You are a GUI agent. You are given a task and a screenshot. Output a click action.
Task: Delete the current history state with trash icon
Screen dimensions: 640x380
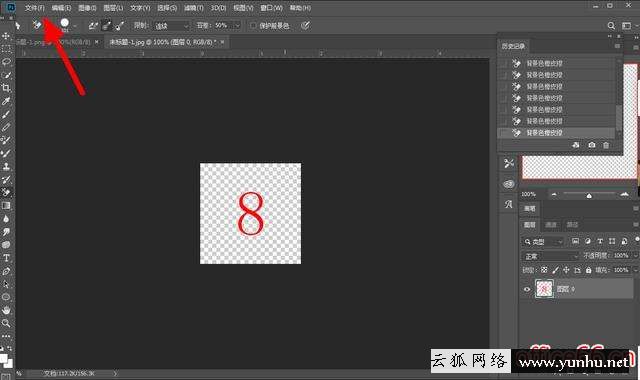pyautogui.click(x=606, y=145)
